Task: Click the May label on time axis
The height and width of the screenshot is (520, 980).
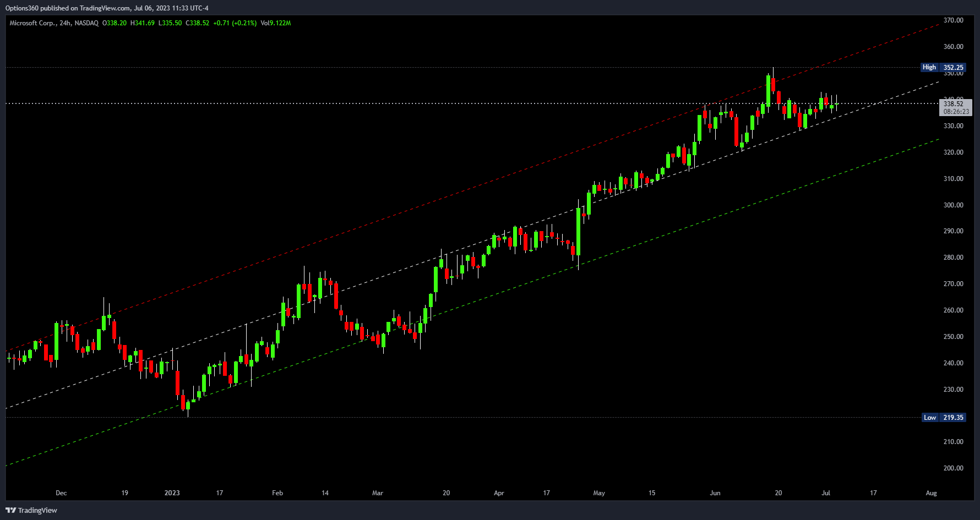Action: 599,493
